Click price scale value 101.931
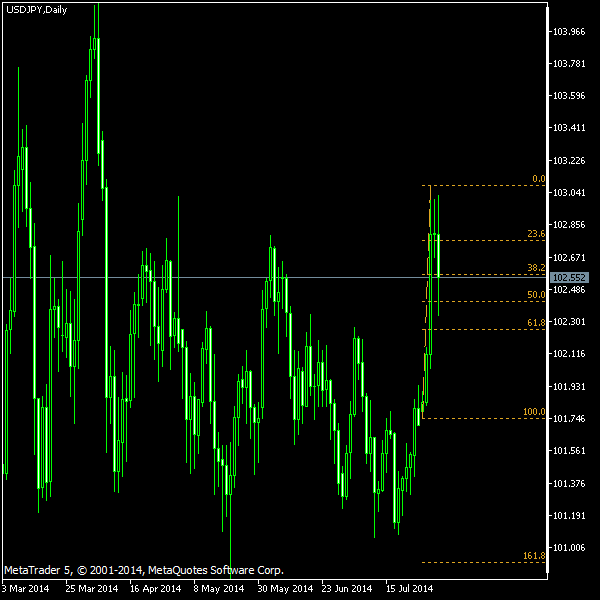This screenshot has height=600, width=600. tap(569, 387)
